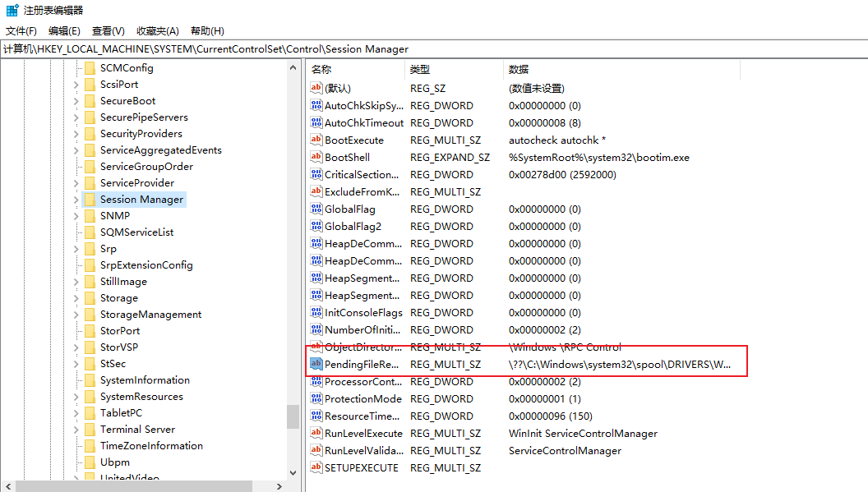Click the Registry Editor app icon in title bar
This screenshot has width=868, height=492.
[12, 10]
